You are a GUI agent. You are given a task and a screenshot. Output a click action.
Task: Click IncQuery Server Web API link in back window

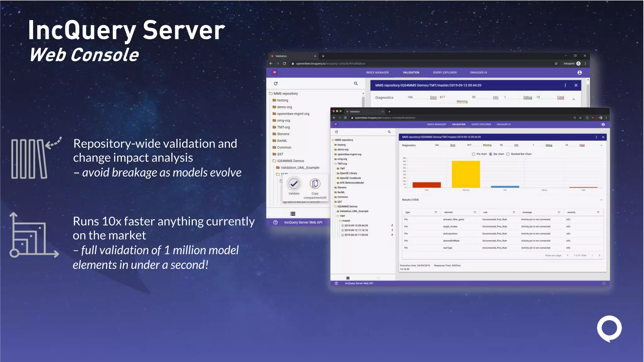303,222
